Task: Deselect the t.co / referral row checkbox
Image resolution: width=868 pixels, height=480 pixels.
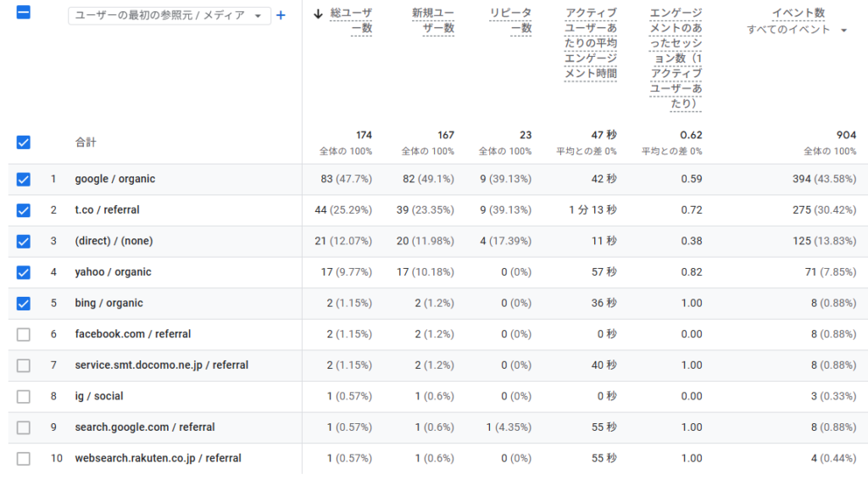Action: tap(23, 210)
